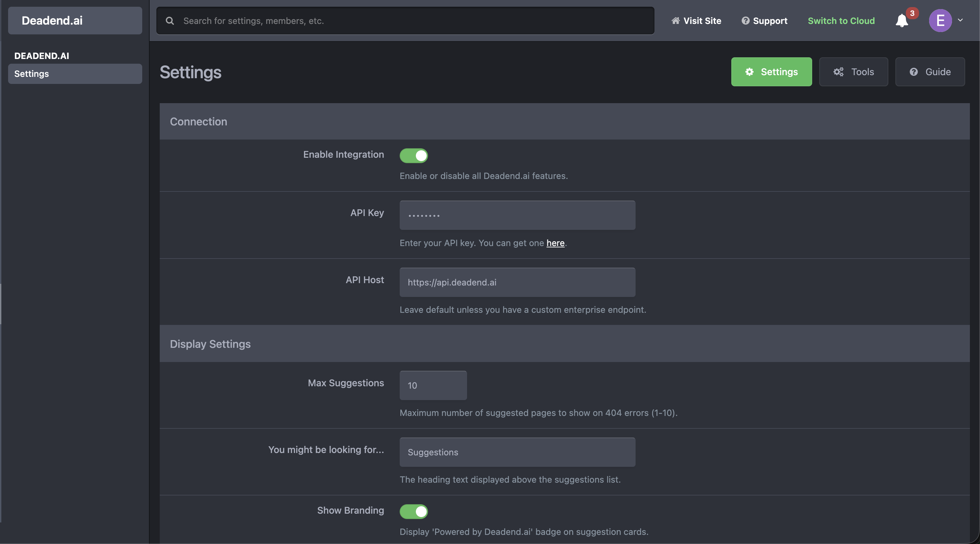Open notifications via the bell icon
Image resolution: width=980 pixels, height=544 pixels.
click(x=901, y=22)
